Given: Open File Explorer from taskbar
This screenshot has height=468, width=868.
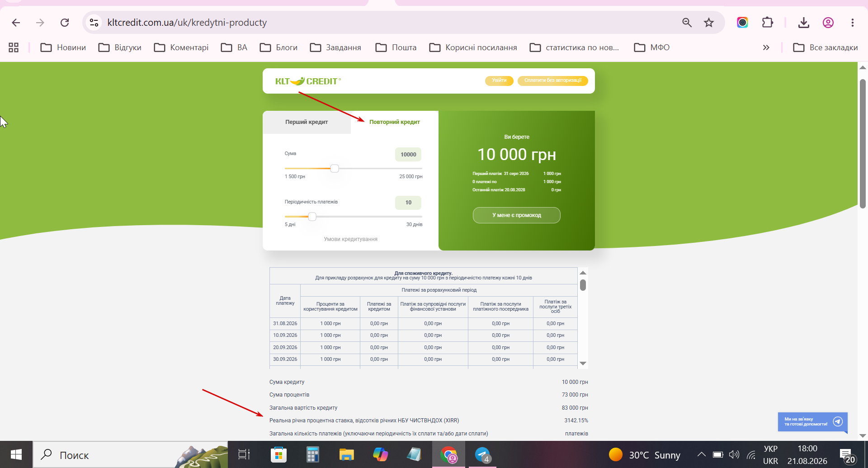Looking at the screenshot, I should pyautogui.click(x=346, y=455).
